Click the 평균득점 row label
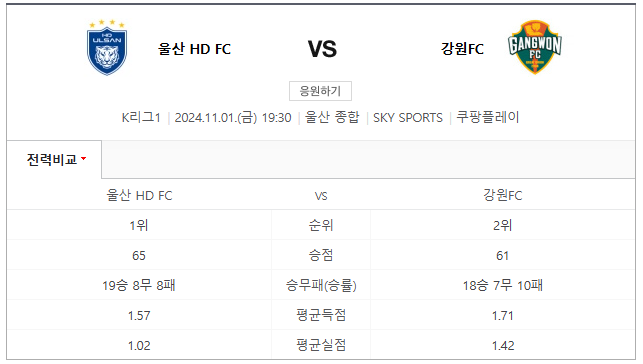643x364 pixels. (x=321, y=315)
